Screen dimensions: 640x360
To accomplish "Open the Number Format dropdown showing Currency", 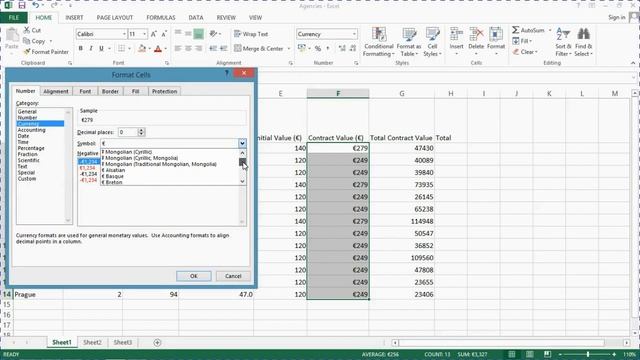I will click(x=354, y=34).
